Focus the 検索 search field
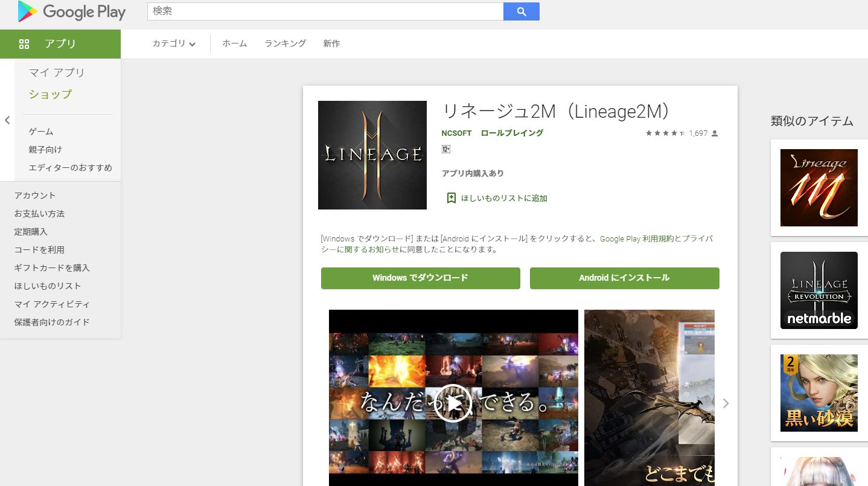Screen dimensions: 868x486 tap(325, 11)
